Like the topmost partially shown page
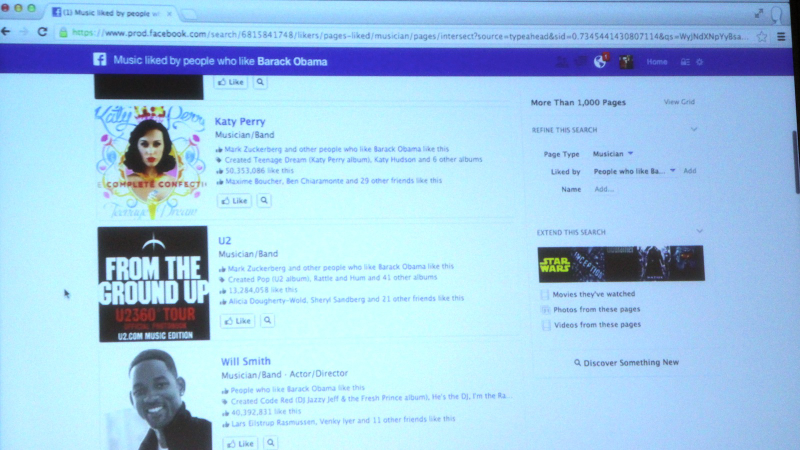This screenshot has height=450, width=800. pos(231,82)
